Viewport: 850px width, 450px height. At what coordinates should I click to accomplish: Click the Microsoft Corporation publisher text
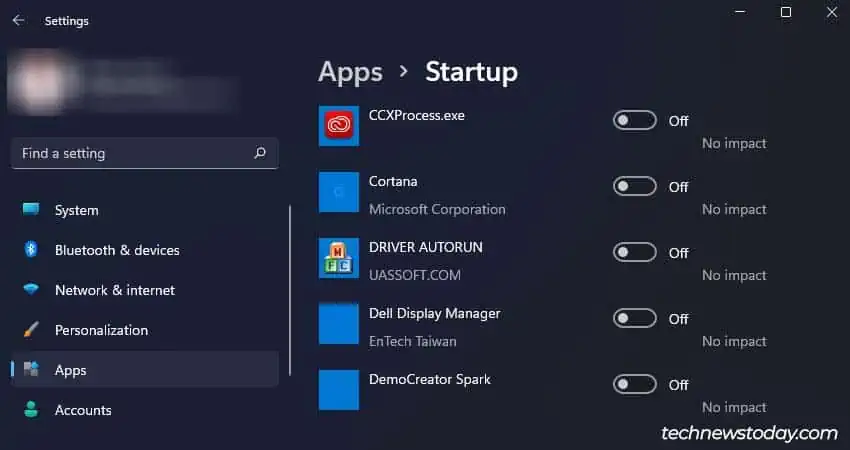(x=437, y=209)
